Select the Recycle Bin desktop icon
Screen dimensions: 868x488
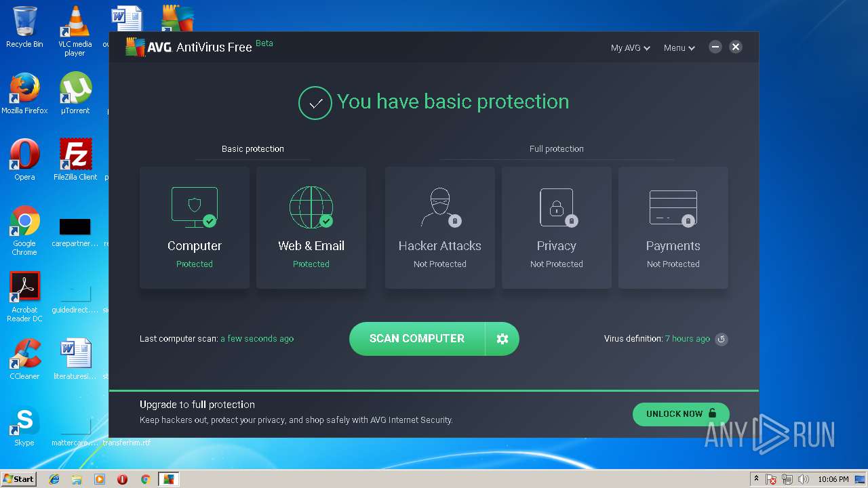point(24,28)
